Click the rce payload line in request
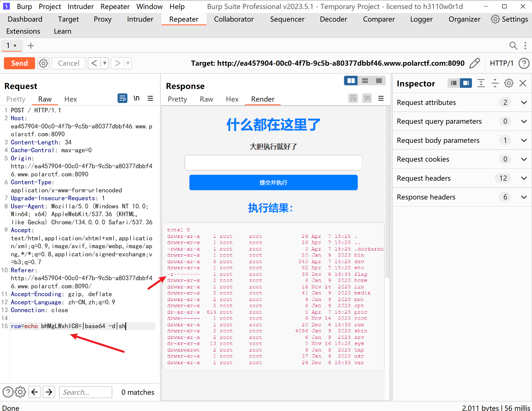 click(x=82, y=326)
